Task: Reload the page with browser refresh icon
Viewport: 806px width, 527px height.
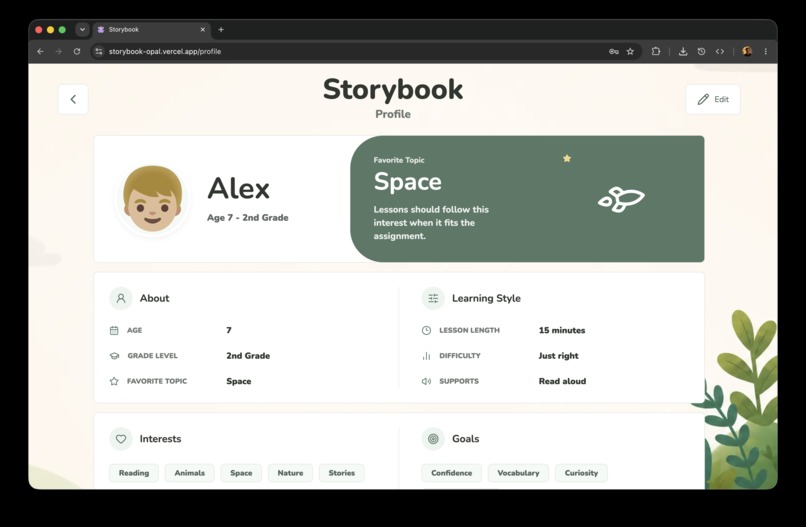Action: [77, 51]
